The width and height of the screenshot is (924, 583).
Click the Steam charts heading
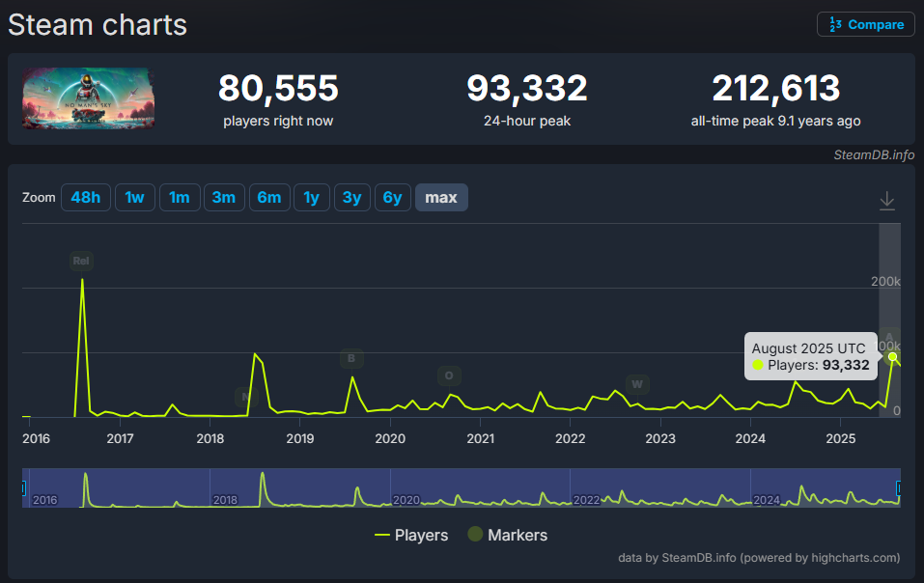click(98, 25)
